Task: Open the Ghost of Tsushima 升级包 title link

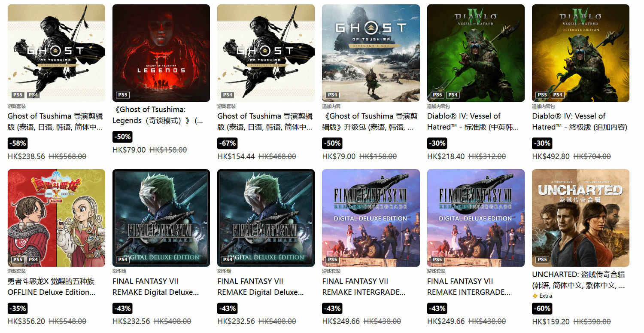Action: pos(370,122)
